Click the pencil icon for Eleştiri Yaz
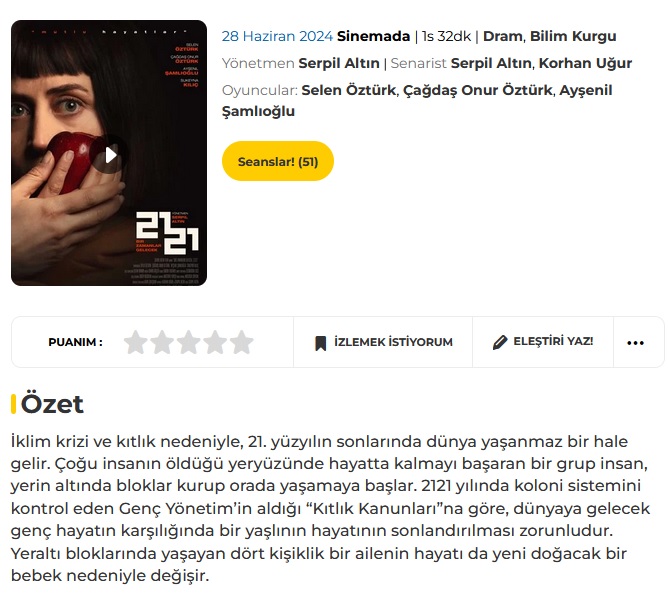The width and height of the screenshot is (668, 601). point(500,342)
